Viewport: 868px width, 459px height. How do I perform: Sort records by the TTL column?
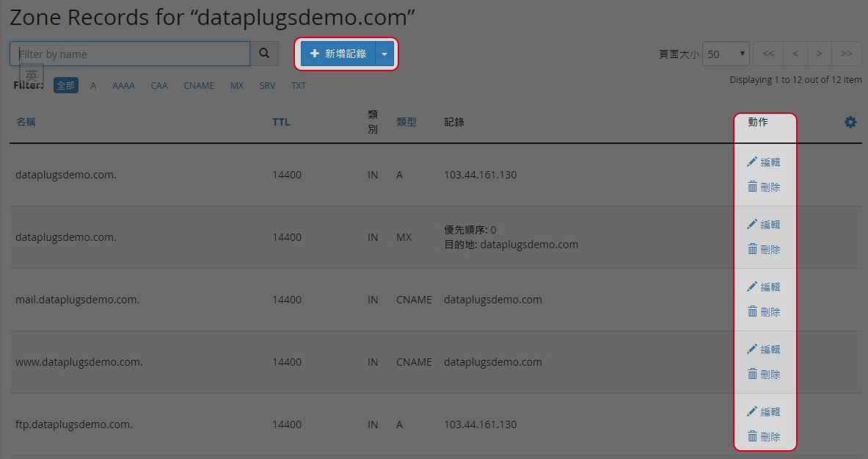tap(281, 122)
